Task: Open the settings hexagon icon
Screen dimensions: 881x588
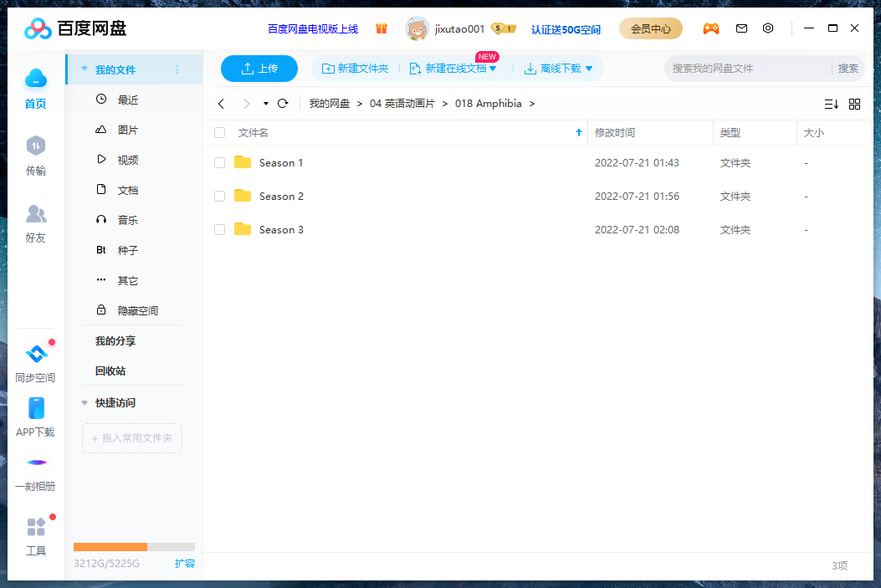Action: click(x=768, y=28)
